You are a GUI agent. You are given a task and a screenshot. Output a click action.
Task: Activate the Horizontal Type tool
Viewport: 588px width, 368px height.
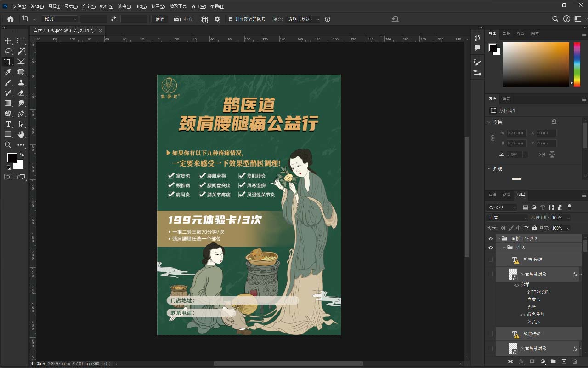coord(8,124)
